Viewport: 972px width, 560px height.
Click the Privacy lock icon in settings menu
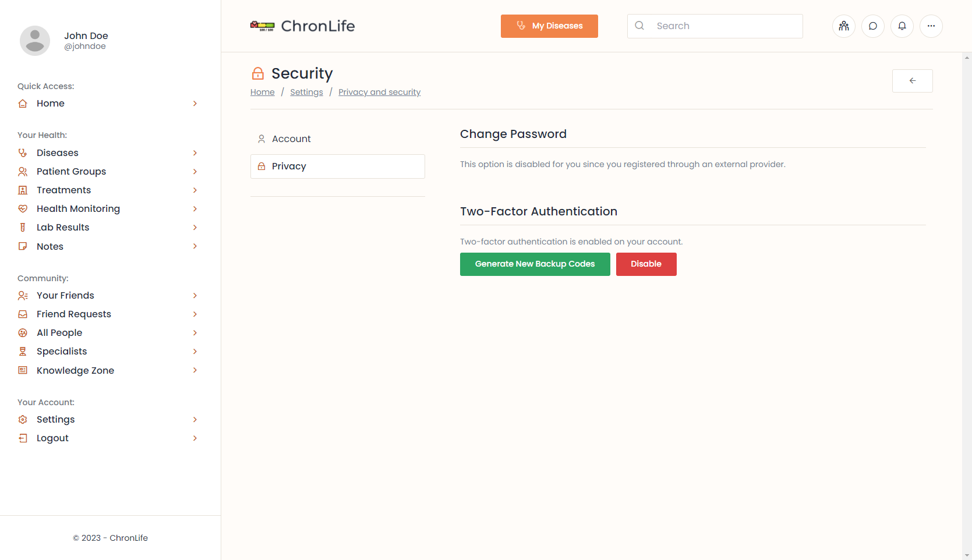(261, 166)
